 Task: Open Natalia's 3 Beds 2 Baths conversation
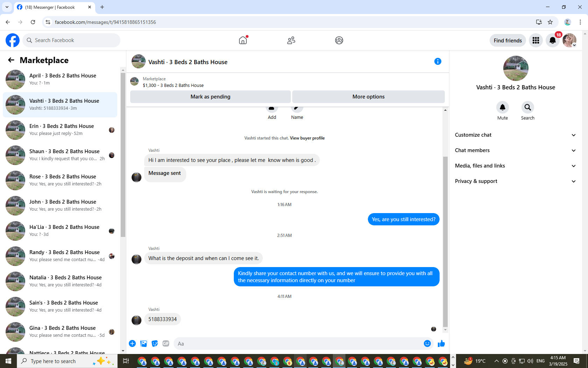(60, 281)
